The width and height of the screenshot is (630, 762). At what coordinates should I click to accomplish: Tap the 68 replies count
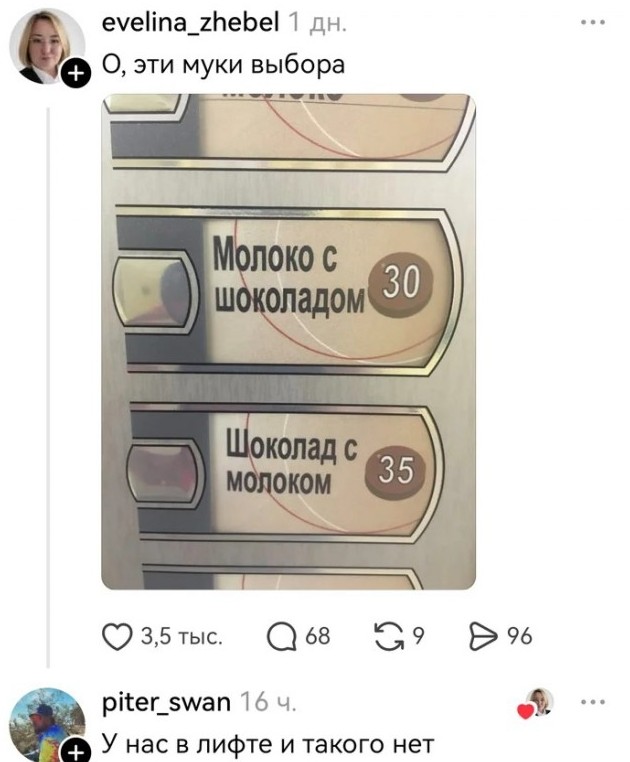(317, 637)
